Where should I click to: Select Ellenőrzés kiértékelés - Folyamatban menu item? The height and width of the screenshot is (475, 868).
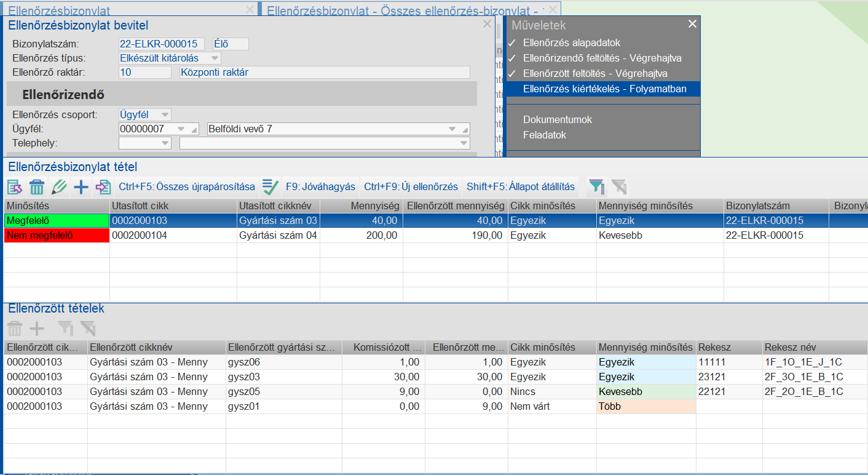[x=604, y=89]
